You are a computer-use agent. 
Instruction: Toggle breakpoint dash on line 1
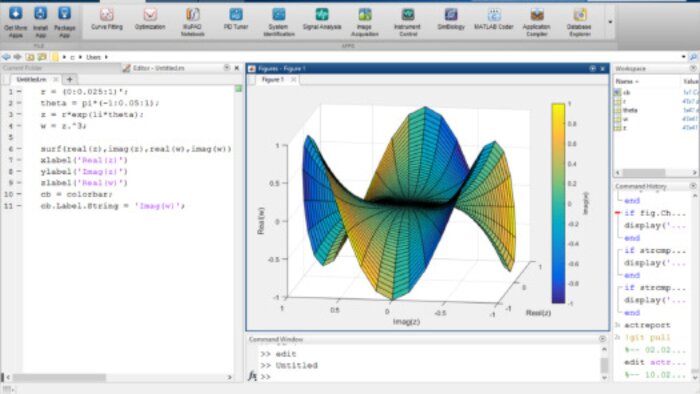pyautogui.click(x=19, y=91)
